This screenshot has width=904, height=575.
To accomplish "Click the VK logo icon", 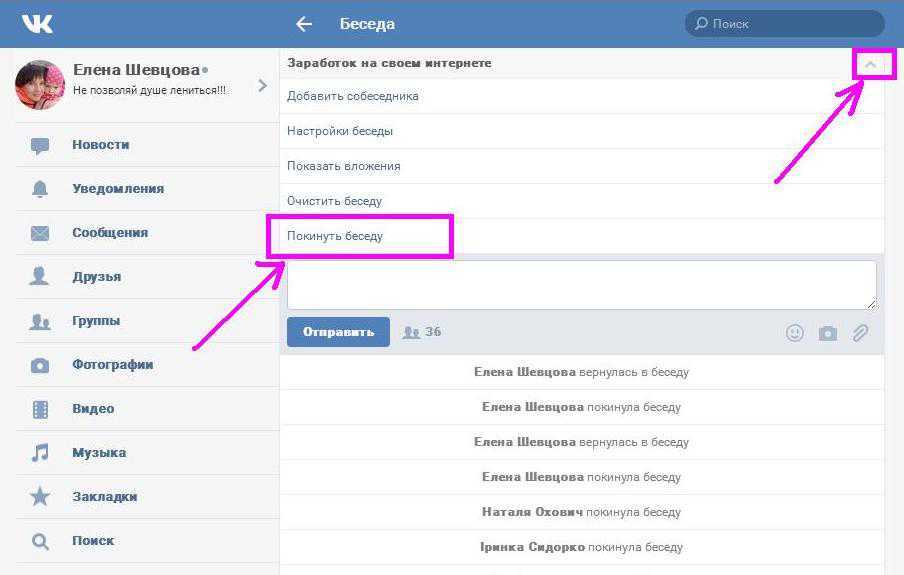I will click(37, 24).
